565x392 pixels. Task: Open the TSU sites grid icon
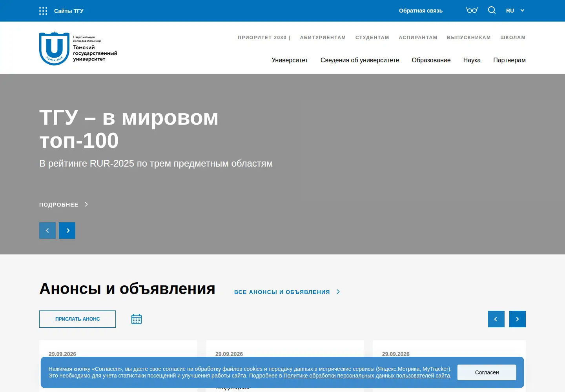pos(43,11)
